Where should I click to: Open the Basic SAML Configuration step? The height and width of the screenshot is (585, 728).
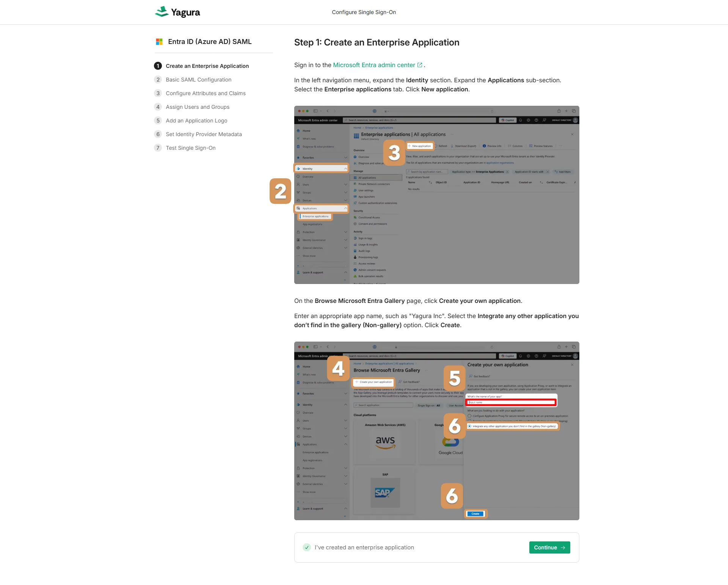click(x=198, y=80)
